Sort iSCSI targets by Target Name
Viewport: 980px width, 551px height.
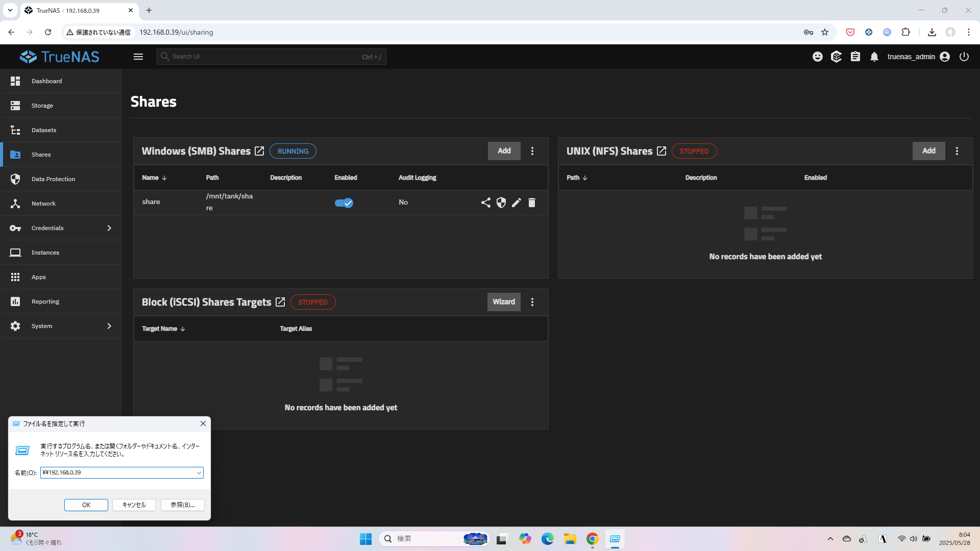[163, 329]
